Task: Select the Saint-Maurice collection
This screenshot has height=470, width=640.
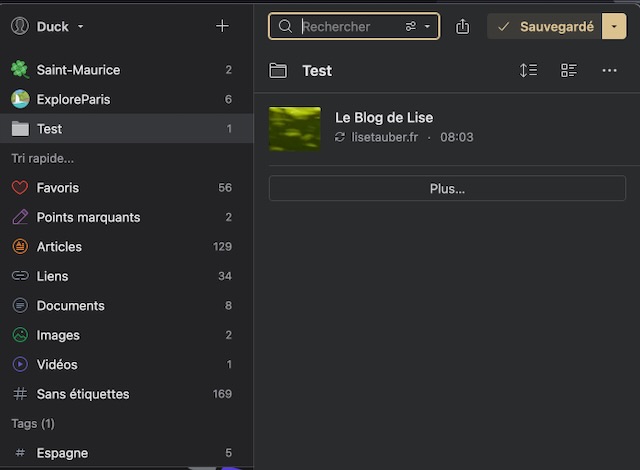Action: 78,70
